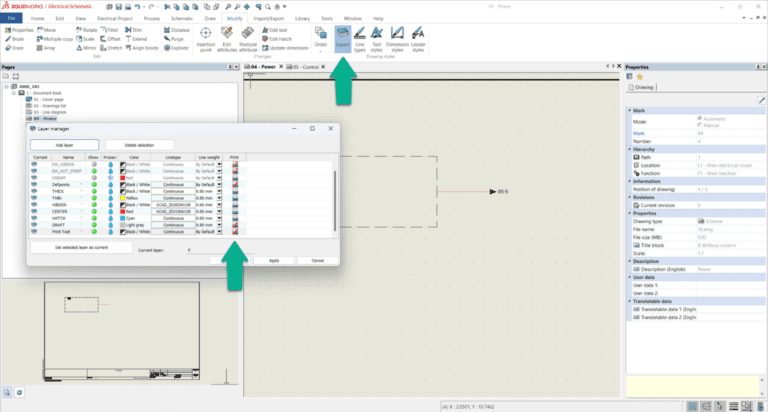Click the Cut scissors icon in toolbar
Viewport: 768px width, 412px height.
[x=167, y=7]
